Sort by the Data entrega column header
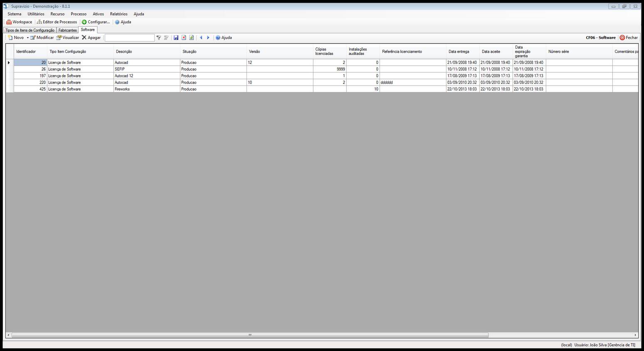 coord(463,52)
